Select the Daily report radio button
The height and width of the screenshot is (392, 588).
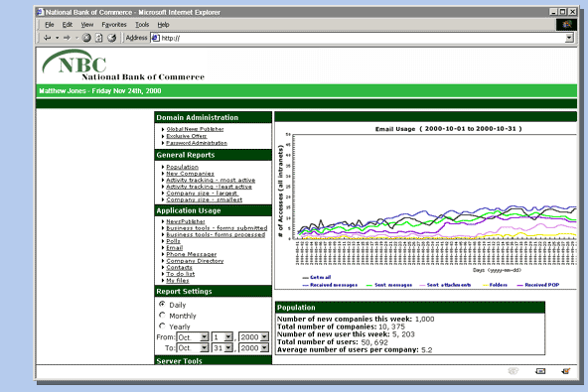162,304
